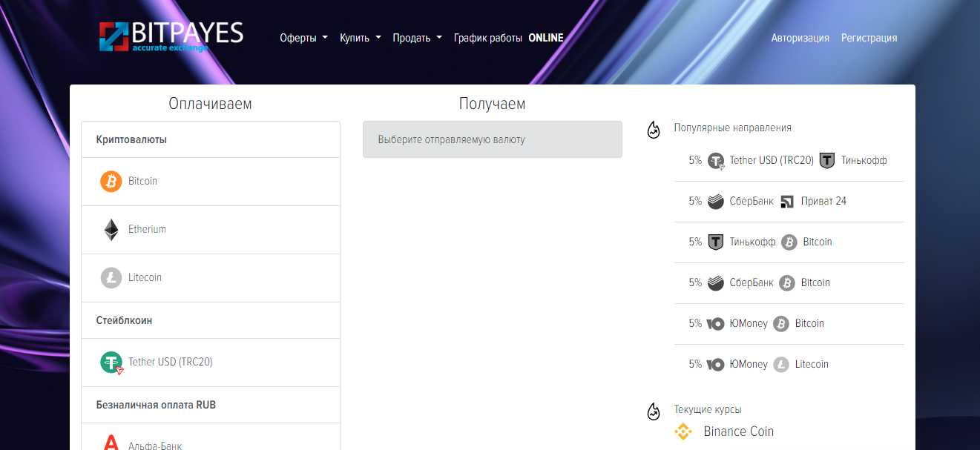The image size is (980, 450).
Task: Click Тинькофф shield icon in the Tether row
Action: pos(827,160)
